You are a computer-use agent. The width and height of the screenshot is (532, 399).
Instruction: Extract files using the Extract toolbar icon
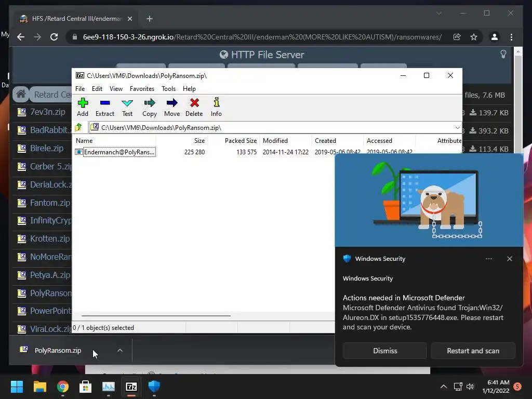click(105, 107)
